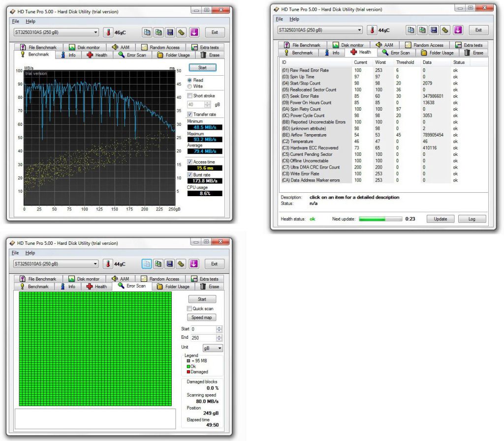Select the Write radio button
The width and height of the screenshot is (504, 441).
coord(190,87)
